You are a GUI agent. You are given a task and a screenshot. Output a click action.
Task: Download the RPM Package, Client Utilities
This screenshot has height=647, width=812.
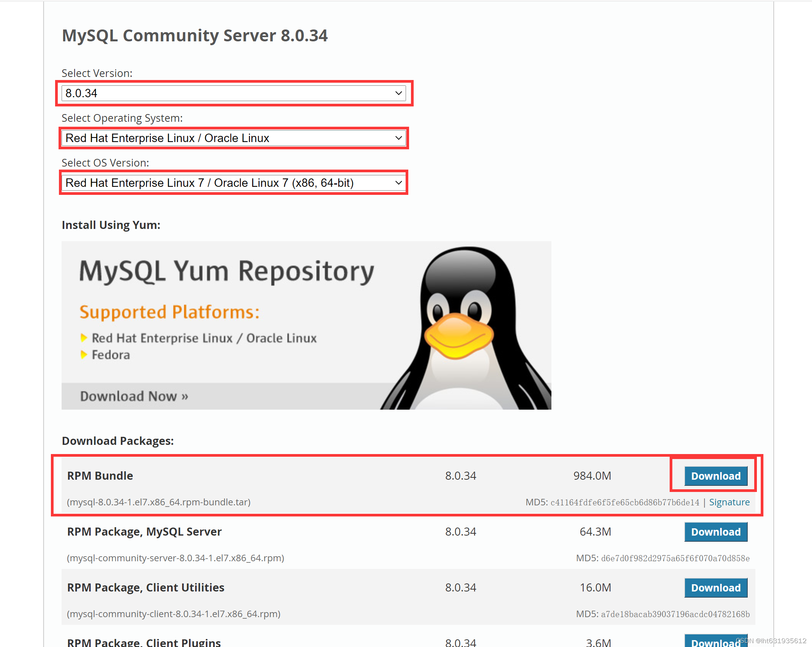pyautogui.click(x=716, y=588)
